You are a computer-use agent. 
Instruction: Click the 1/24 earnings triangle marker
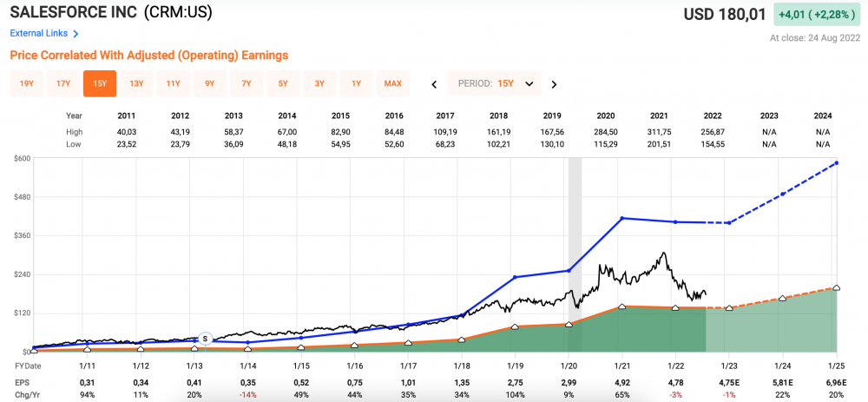(x=783, y=298)
